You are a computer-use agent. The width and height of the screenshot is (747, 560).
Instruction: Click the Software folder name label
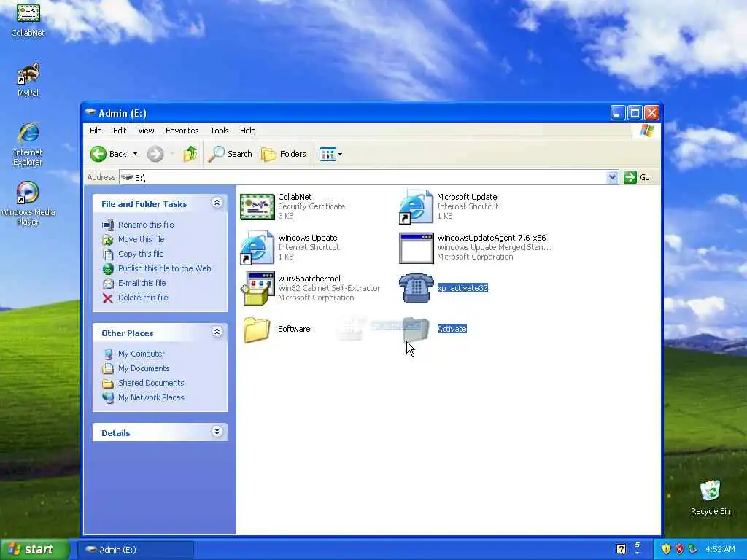(x=294, y=329)
